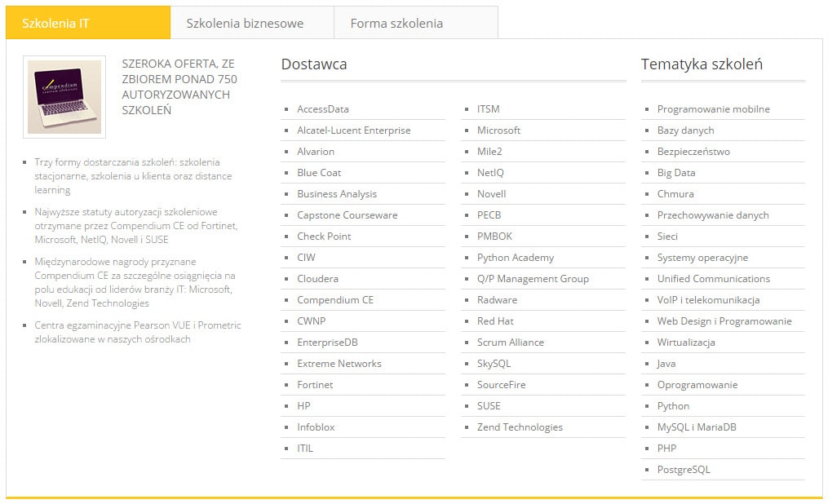Viewport: 828px width, 504px height.
Task: Switch to the Szkolenia biznesowe tab
Action: [x=245, y=23]
